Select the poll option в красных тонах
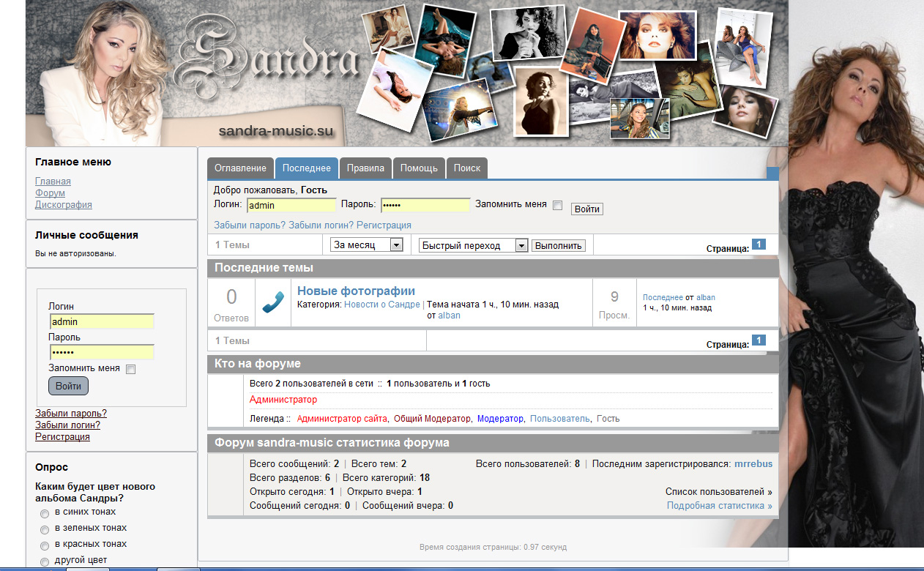This screenshot has width=924, height=571. click(x=45, y=546)
